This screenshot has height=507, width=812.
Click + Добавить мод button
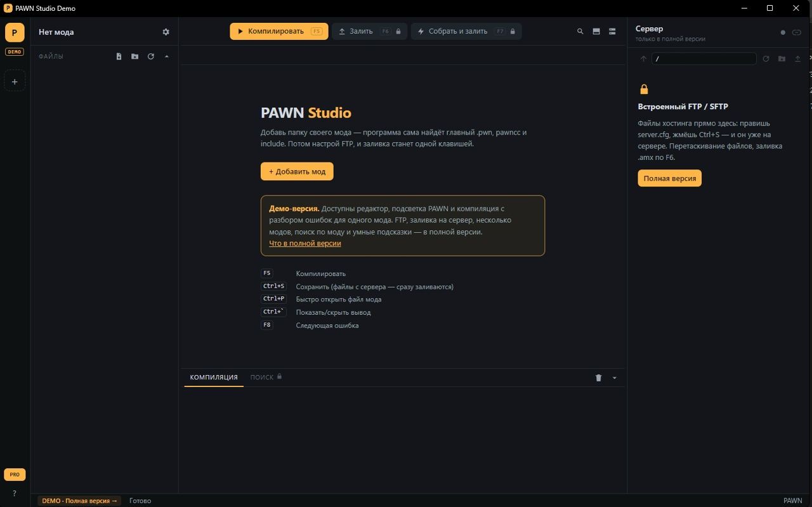coord(297,171)
